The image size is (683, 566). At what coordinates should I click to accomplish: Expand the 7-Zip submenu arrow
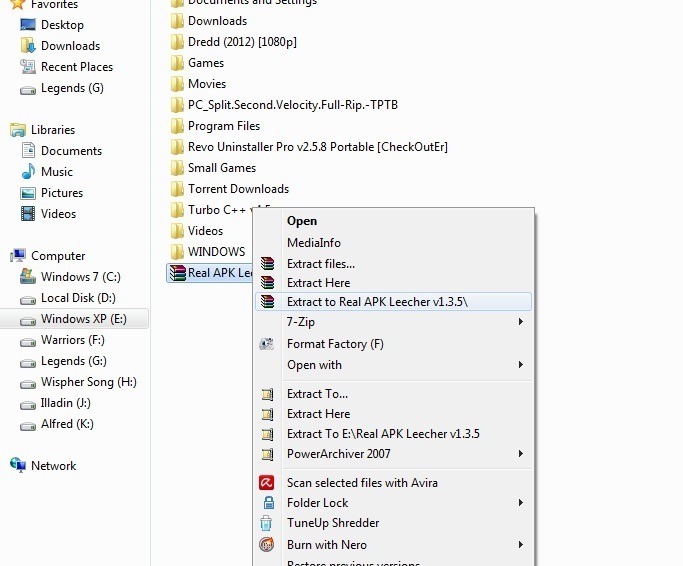521,322
